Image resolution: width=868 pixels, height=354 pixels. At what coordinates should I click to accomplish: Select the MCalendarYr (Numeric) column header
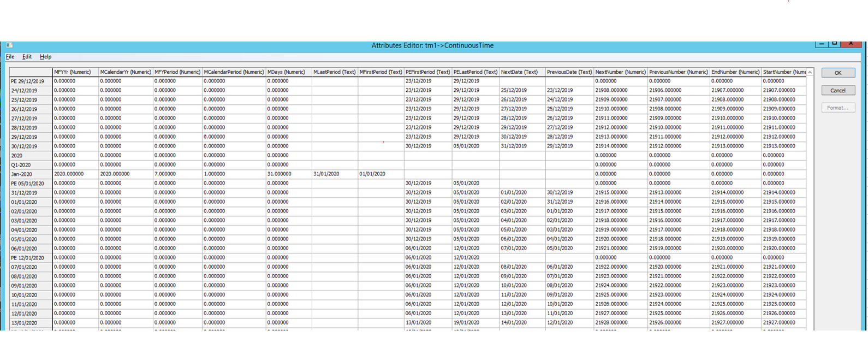point(126,72)
